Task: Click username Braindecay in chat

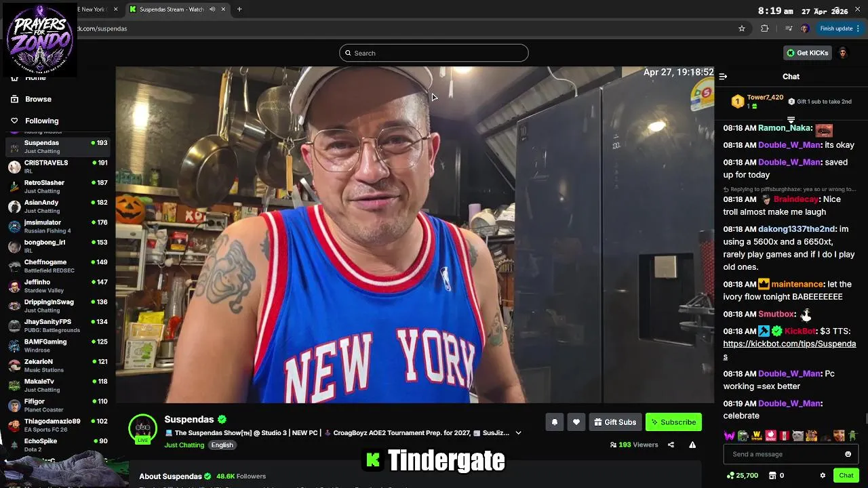Action: point(796,199)
